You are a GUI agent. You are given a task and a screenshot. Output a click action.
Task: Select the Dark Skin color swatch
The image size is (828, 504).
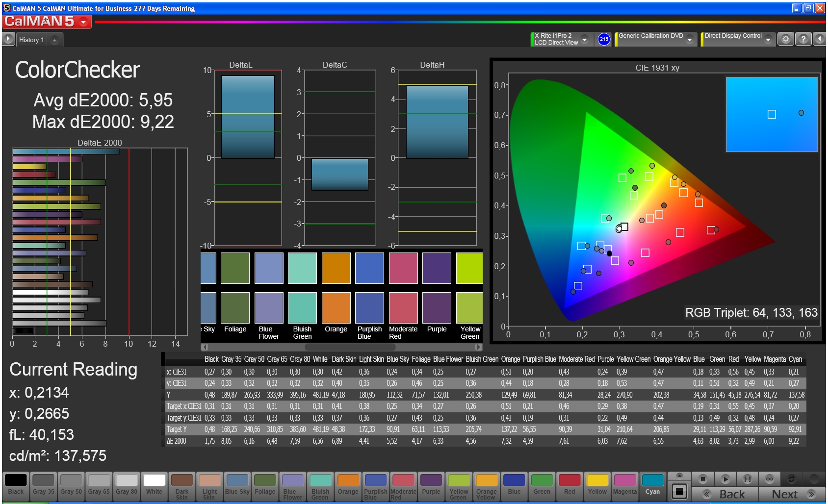[x=181, y=485]
